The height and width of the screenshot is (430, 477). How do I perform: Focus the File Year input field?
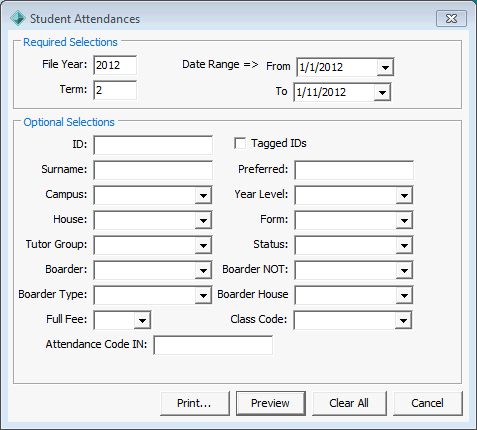click(115, 65)
